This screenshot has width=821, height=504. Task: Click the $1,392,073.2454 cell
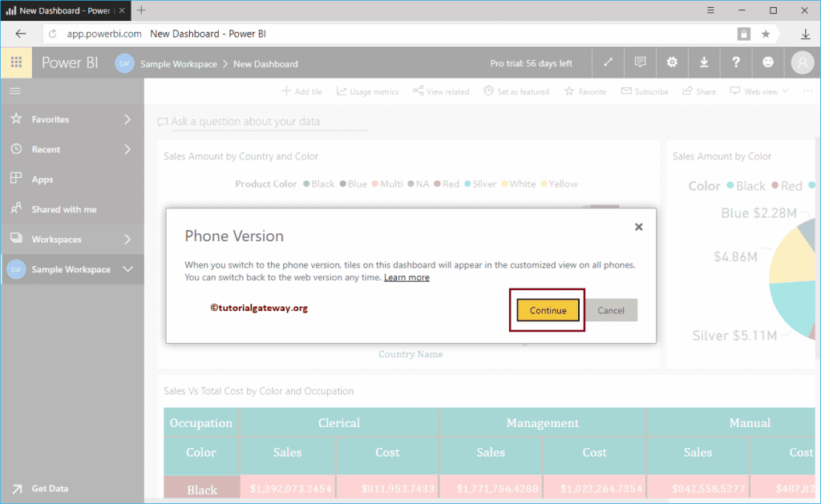288,488
